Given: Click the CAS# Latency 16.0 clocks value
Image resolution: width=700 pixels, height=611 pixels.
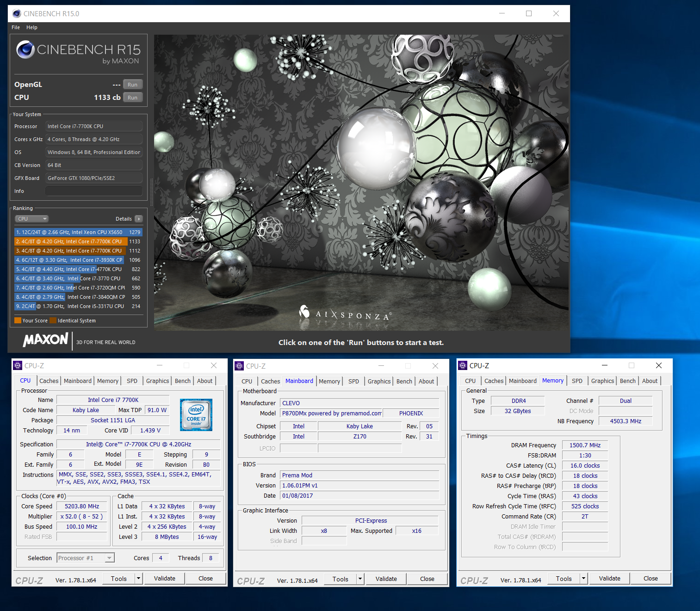Looking at the screenshot, I should (x=585, y=465).
